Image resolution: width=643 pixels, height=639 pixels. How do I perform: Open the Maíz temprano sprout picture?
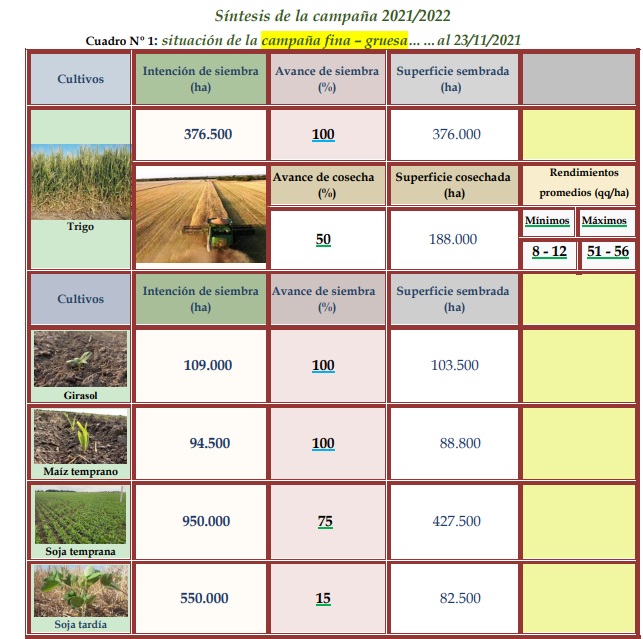[x=80, y=436]
